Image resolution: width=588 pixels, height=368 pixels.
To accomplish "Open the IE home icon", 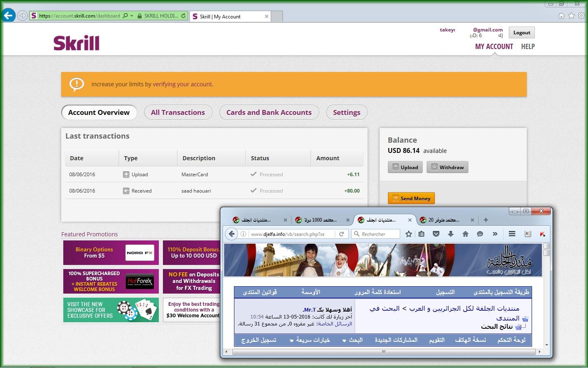I will coord(561,16).
